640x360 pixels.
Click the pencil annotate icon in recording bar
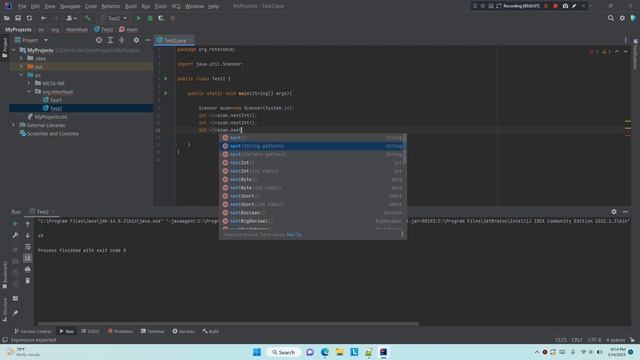coord(574,6)
